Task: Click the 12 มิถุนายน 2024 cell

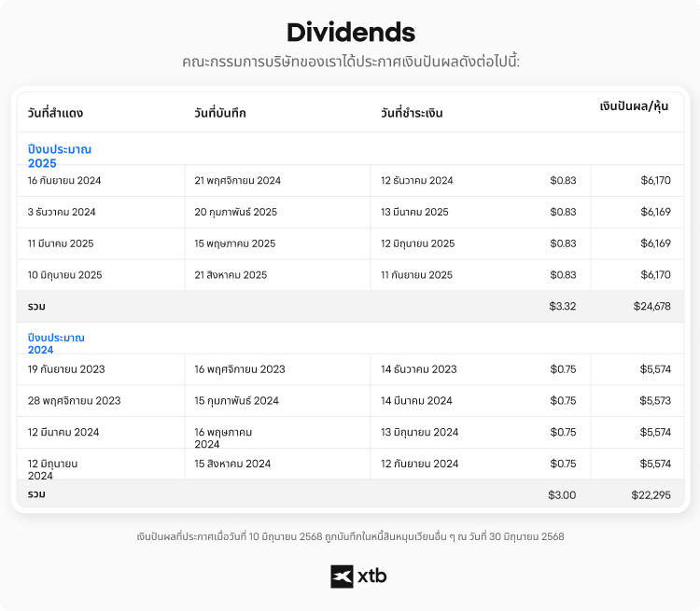Action: [52, 469]
